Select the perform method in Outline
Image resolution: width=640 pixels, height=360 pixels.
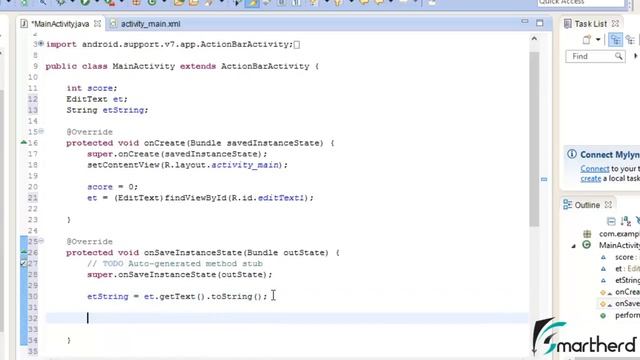tap(627, 315)
